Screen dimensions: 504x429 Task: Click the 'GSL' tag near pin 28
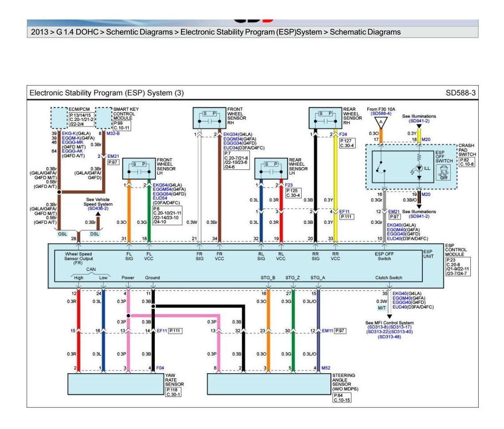click(x=63, y=234)
